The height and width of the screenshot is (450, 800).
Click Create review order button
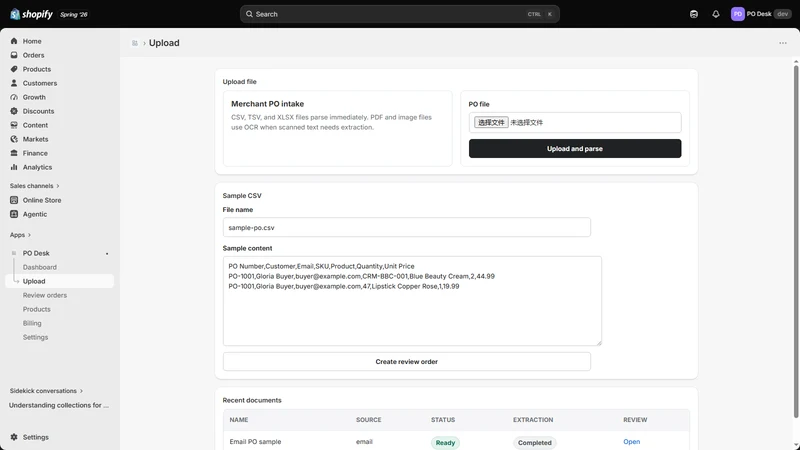coord(407,362)
